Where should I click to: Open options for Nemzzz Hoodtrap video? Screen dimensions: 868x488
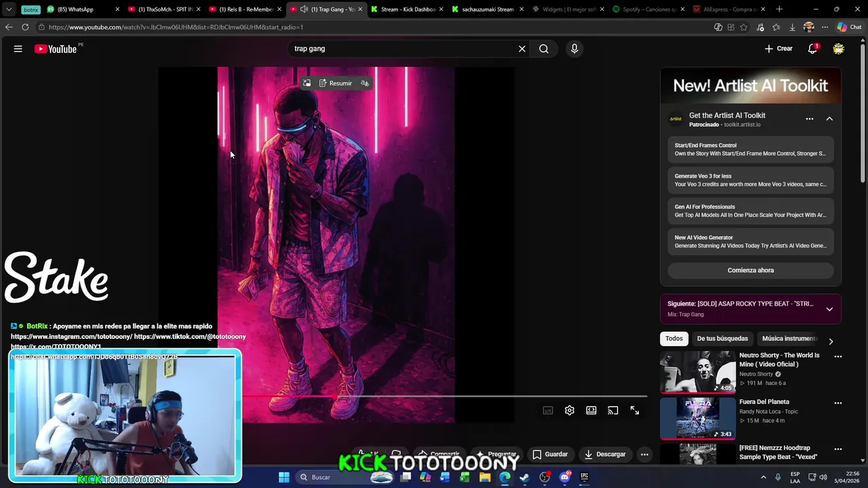[x=838, y=449]
